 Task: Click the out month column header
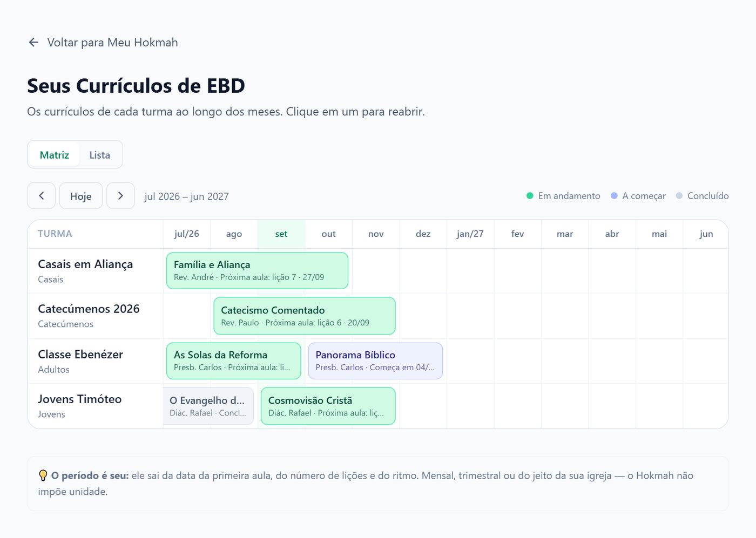click(328, 234)
